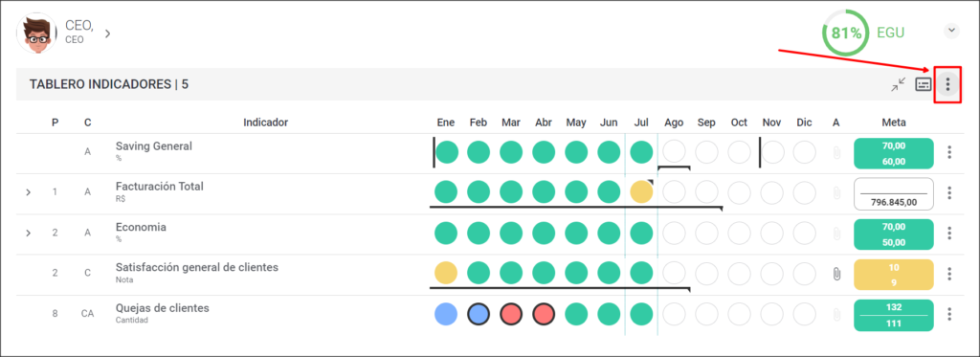The width and height of the screenshot is (980, 357).
Task: Open options menu for Satisfacción general de clientes
Action: [x=949, y=273]
